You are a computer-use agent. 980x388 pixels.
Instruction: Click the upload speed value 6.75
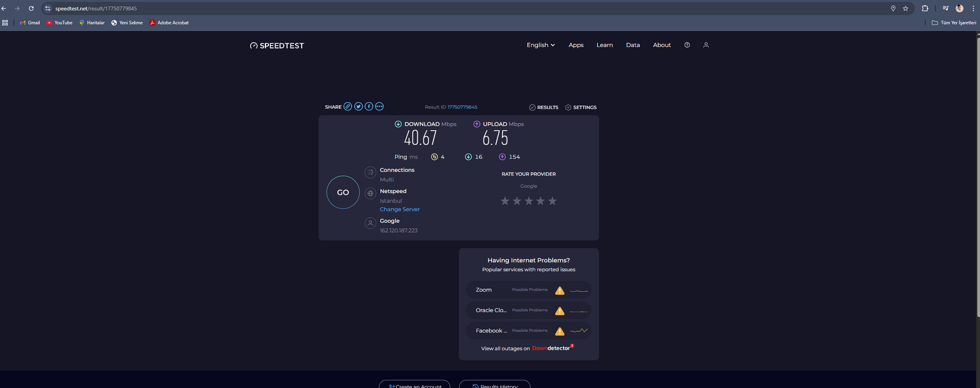click(x=495, y=138)
